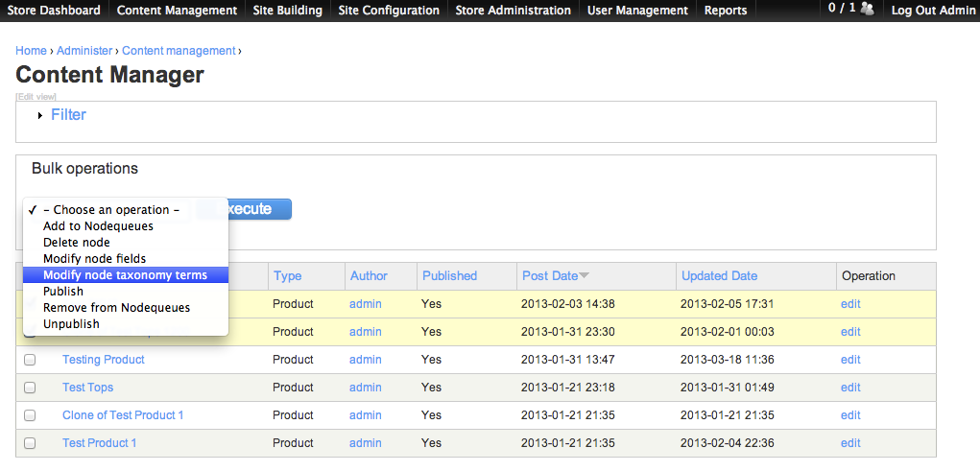Open User Management menu
Screen dimensions: 980x471
coord(637,11)
